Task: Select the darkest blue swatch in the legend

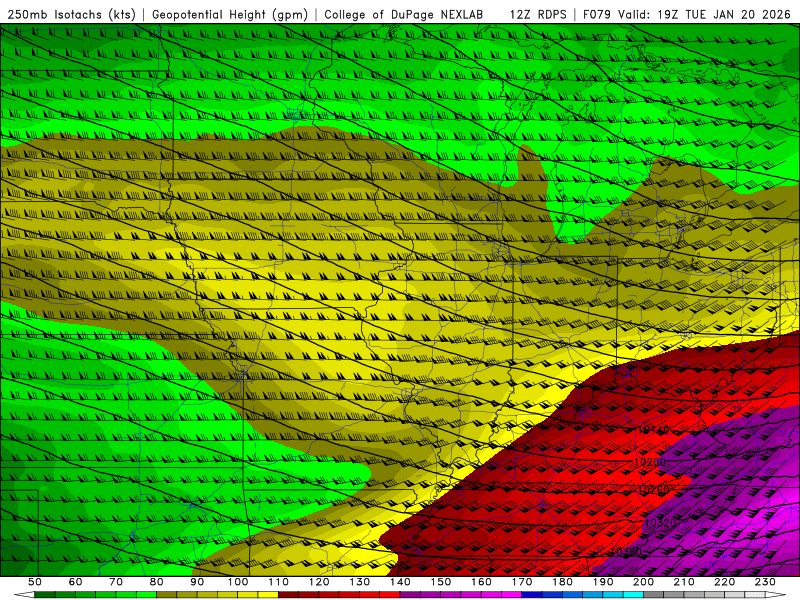Action: 532,595
